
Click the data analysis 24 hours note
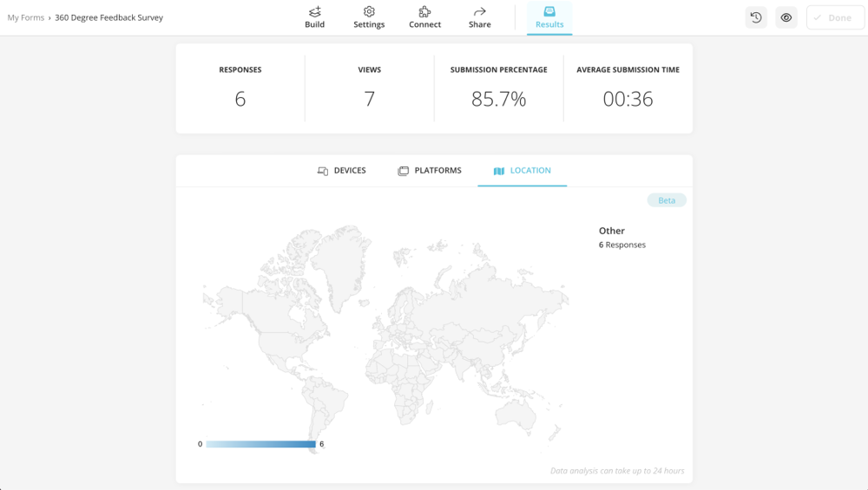616,471
